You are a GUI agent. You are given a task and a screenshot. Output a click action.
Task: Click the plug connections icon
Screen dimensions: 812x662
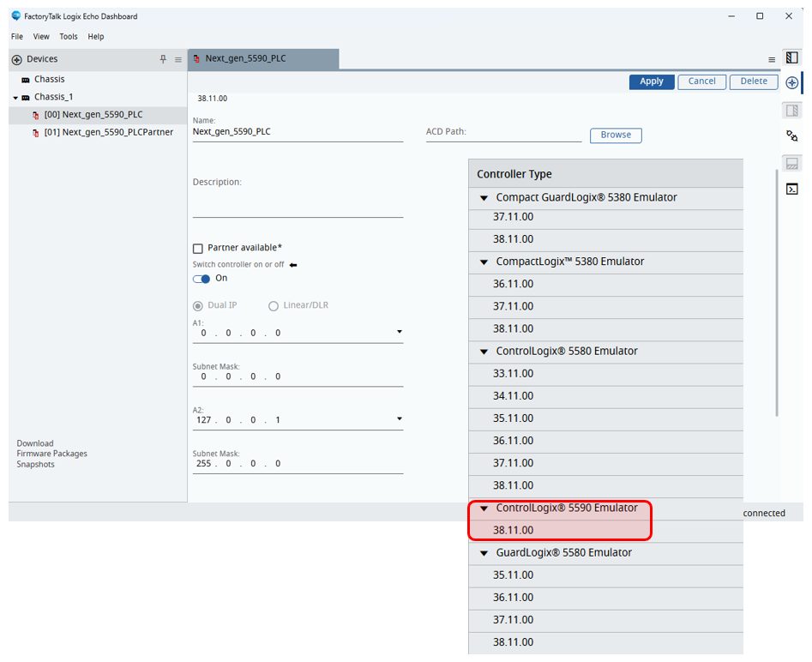(x=792, y=136)
